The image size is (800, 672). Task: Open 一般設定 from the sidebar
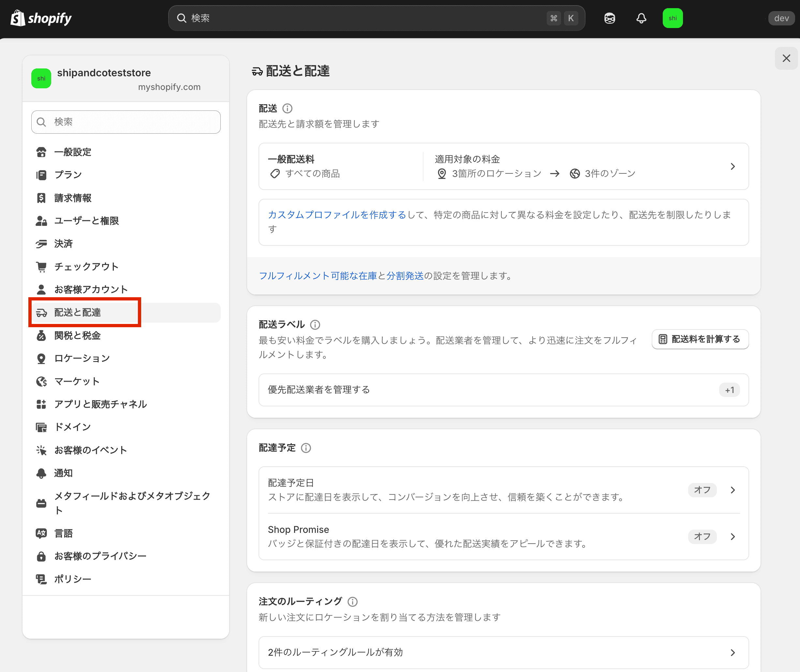coord(73,152)
